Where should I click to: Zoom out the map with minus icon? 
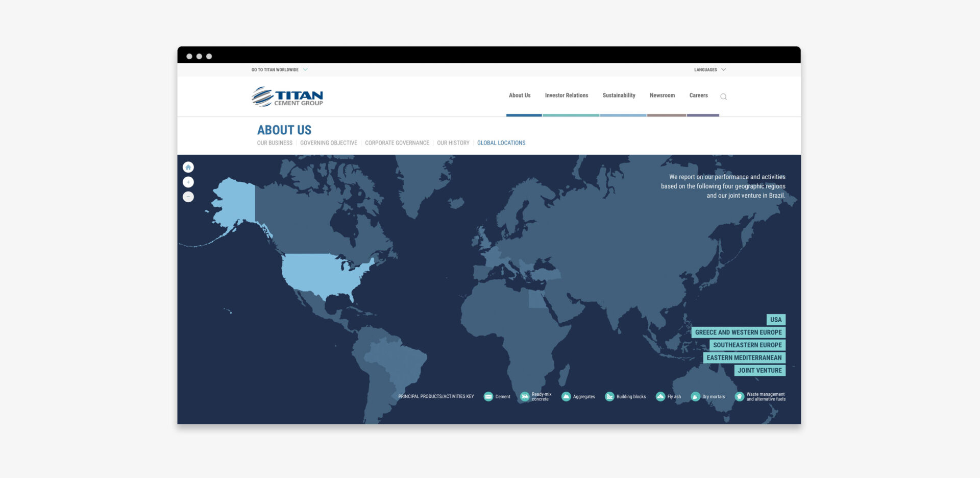tap(188, 197)
